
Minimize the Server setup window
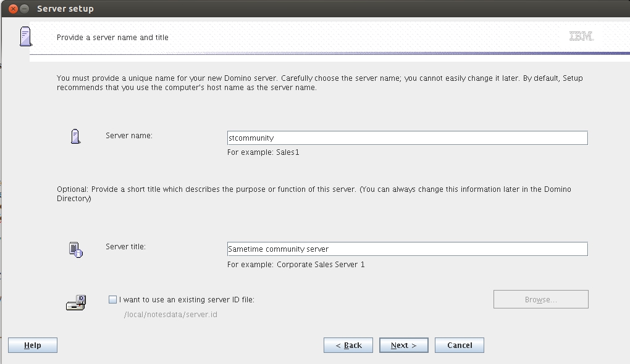pos(24,9)
